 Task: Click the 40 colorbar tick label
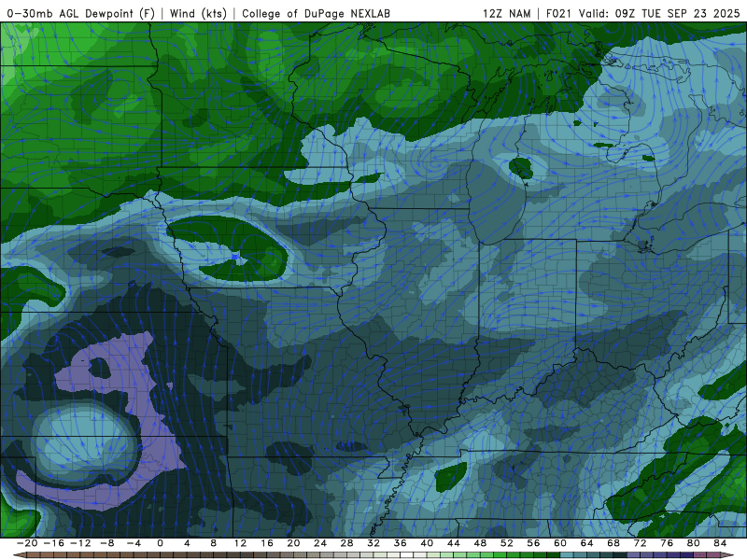[x=427, y=543]
